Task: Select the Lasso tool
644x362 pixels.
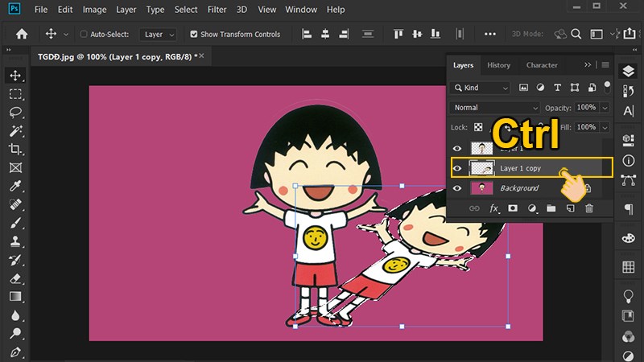Action: pyautogui.click(x=15, y=112)
